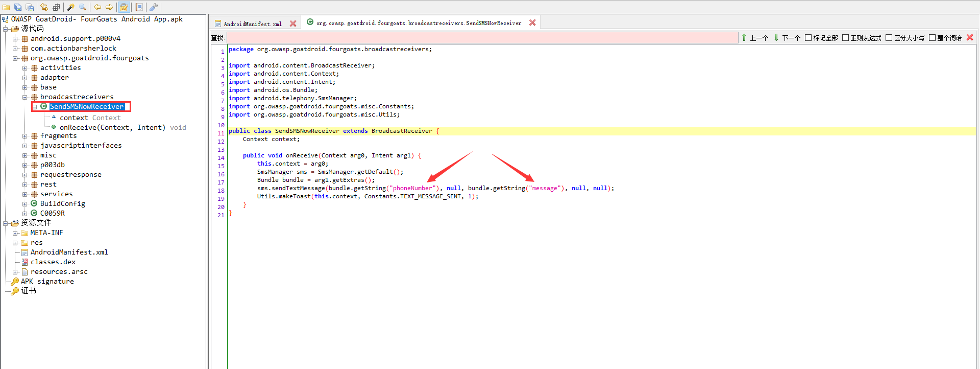This screenshot has height=369, width=980.
Task: Click the sync-with-editor arrows icon
Action: coord(44,7)
